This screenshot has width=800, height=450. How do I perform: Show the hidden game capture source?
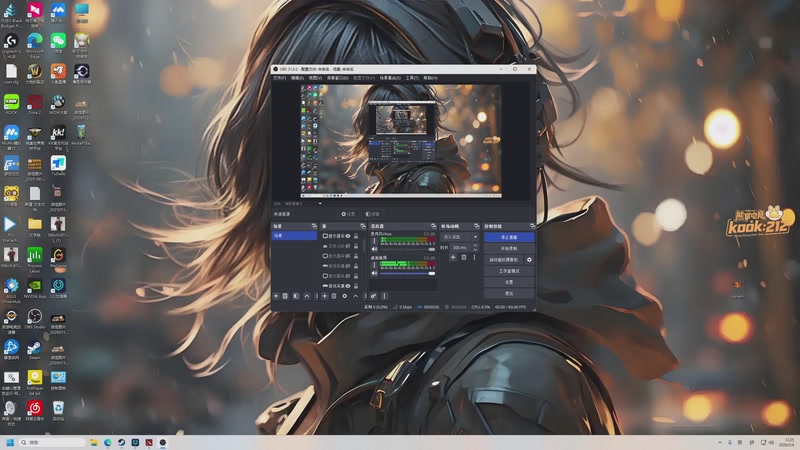[x=347, y=265]
